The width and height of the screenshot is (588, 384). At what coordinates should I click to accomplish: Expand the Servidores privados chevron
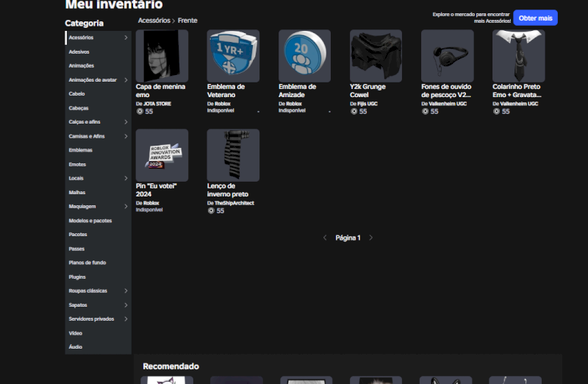coord(126,319)
